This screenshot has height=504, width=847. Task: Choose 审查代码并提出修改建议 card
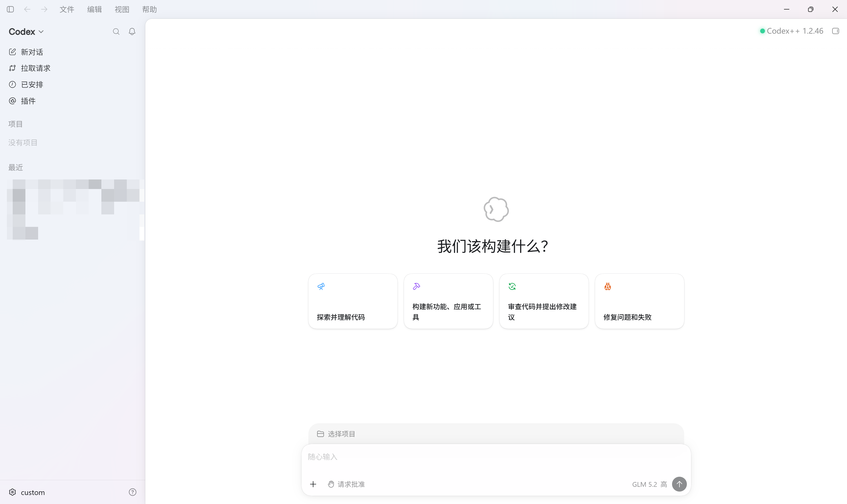point(544,301)
